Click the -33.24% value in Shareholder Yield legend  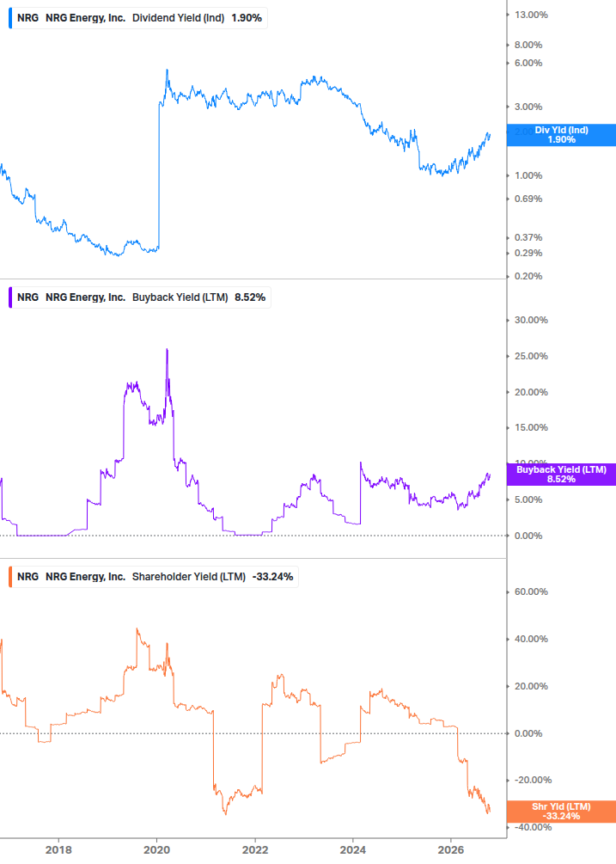point(272,576)
